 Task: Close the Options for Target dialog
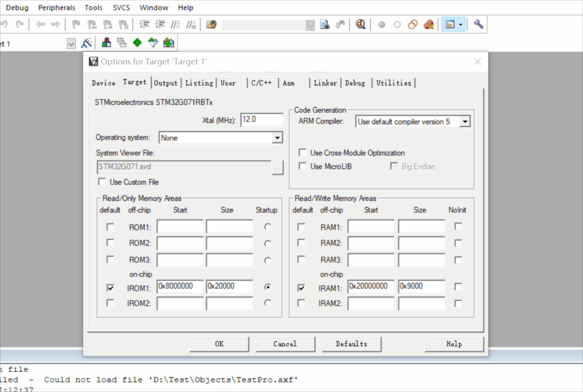(x=478, y=62)
